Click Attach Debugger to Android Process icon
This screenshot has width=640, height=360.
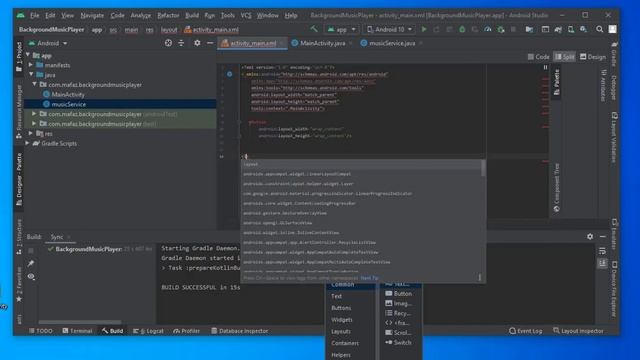501,29
